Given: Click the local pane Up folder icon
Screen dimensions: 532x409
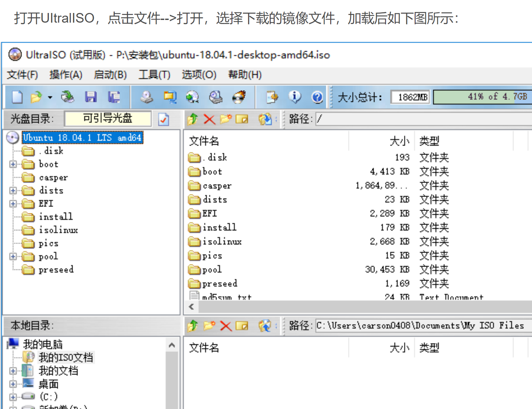Looking at the screenshot, I should click(193, 326).
